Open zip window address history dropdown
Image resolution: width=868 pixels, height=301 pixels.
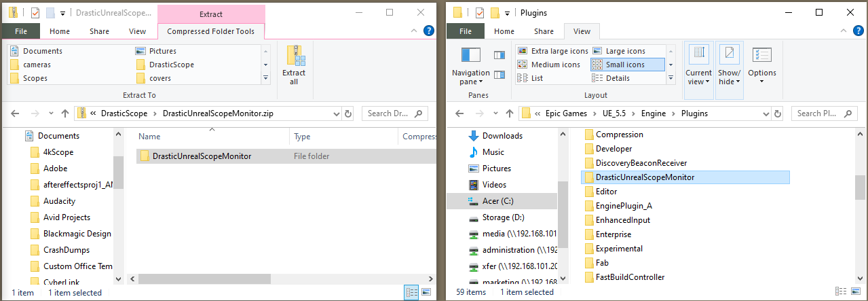tap(337, 113)
